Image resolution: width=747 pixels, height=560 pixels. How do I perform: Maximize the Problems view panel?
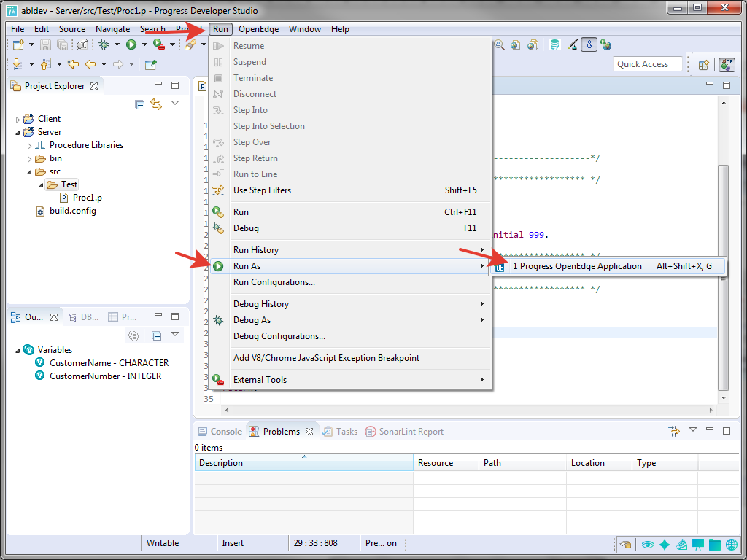click(727, 431)
